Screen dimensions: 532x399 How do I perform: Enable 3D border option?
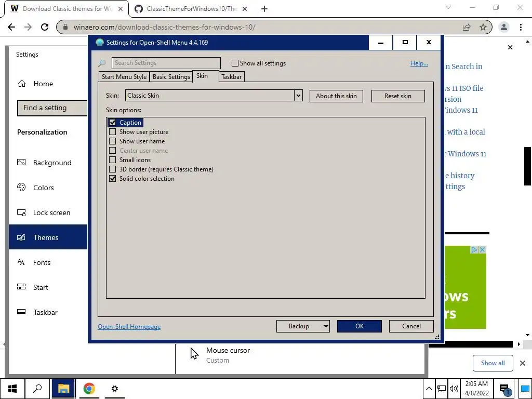pyautogui.click(x=113, y=169)
